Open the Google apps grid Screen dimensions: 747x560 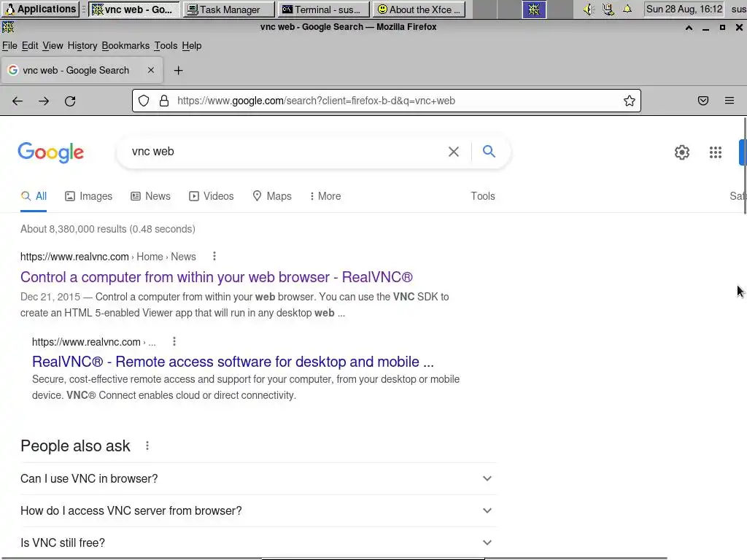[716, 152]
